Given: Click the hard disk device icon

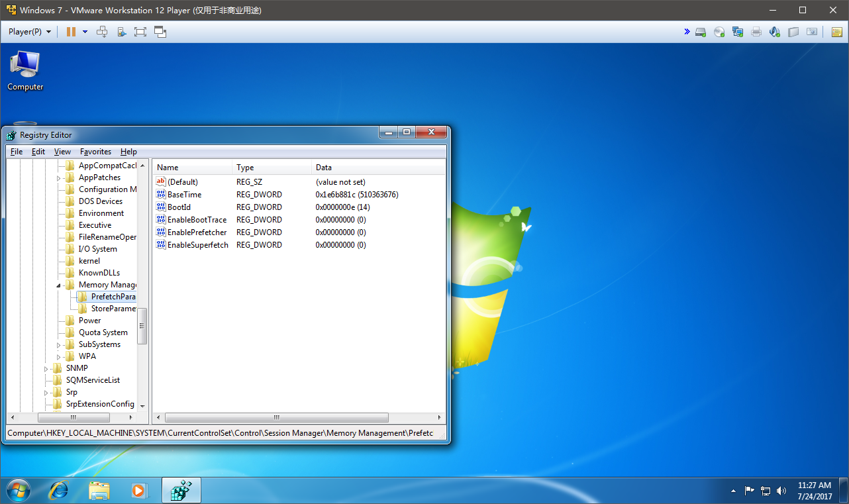Looking at the screenshot, I should point(701,32).
